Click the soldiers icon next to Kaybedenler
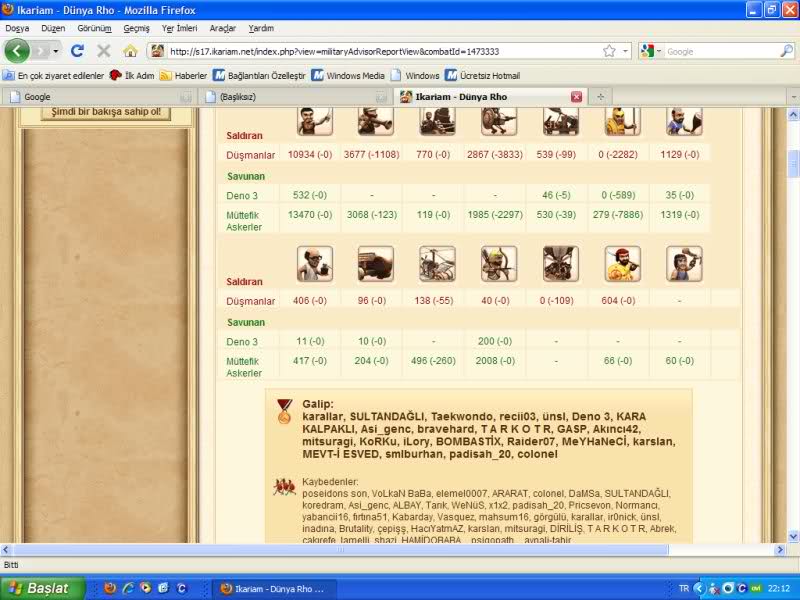The image size is (800, 600). pos(285,487)
